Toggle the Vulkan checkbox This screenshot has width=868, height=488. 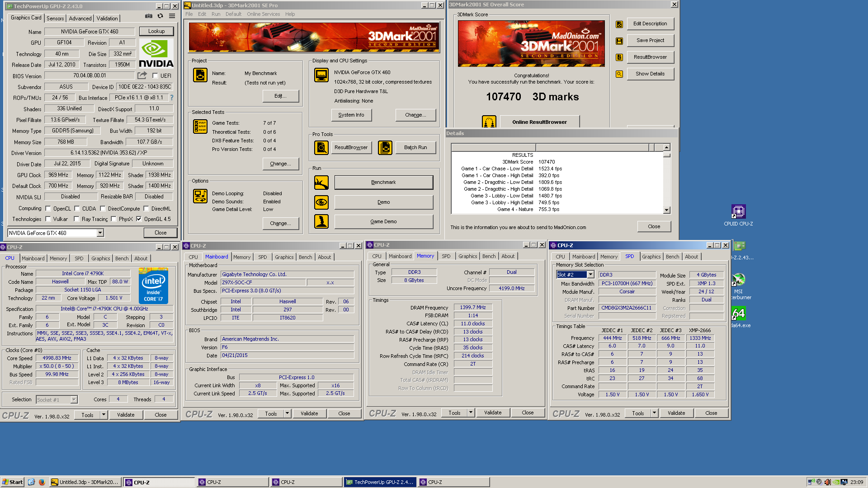(48, 219)
